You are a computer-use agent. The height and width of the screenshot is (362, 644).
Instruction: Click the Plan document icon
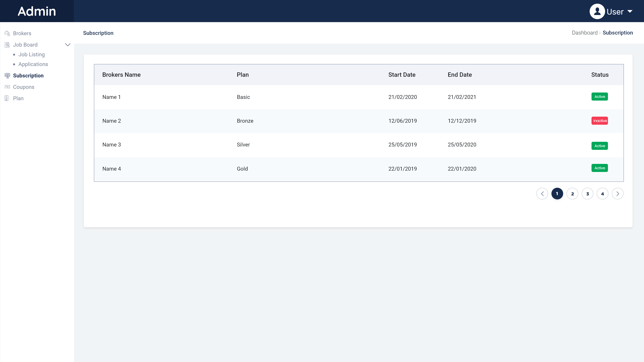coord(7,98)
